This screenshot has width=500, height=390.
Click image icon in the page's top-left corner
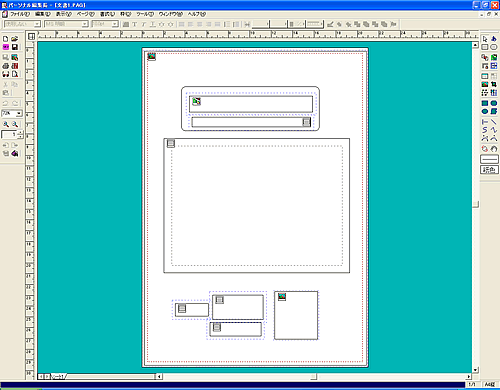tap(152, 57)
